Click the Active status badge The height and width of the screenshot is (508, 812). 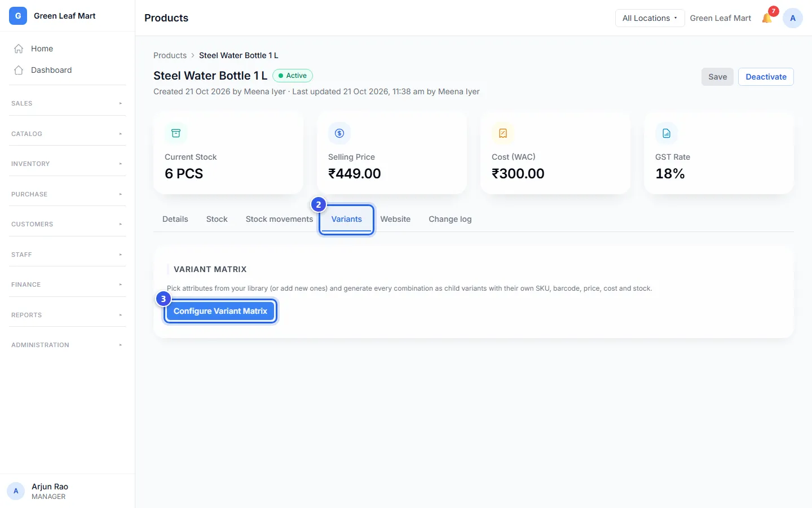click(x=293, y=76)
